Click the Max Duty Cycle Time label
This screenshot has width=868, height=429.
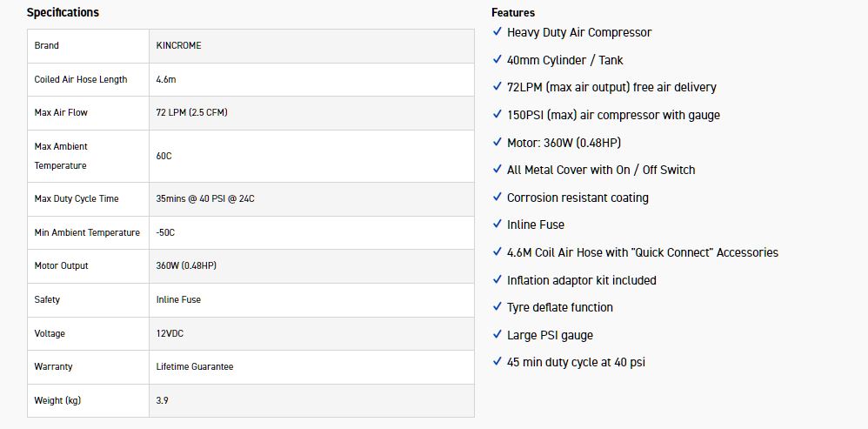[x=77, y=198]
